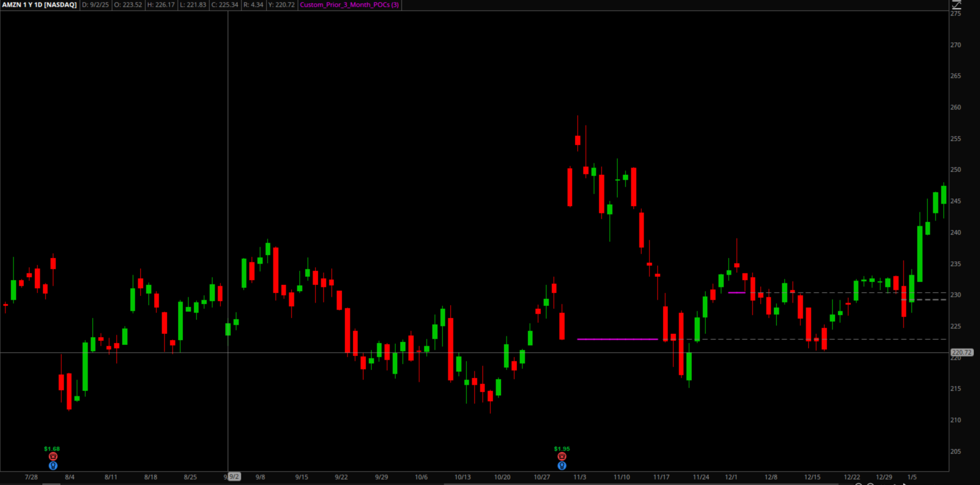This screenshot has width=980, height=485.
Task: Select the short magenta POC line near 230
Action: click(737, 293)
